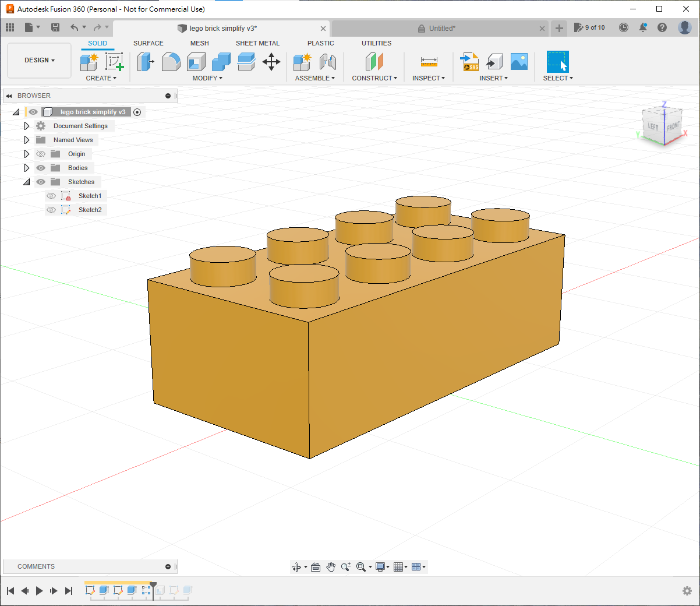Open the SHEET METAL tab
This screenshot has width=700, height=606.
[x=257, y=43]
